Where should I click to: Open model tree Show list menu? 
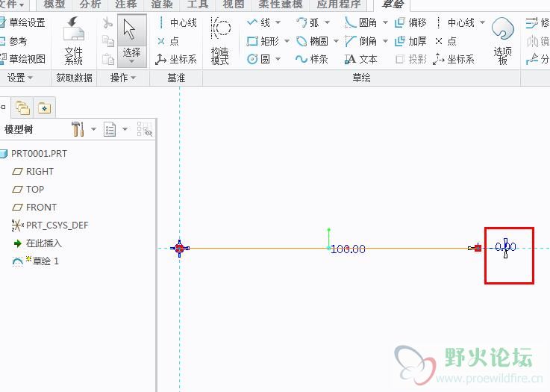[x=110, y=129]
